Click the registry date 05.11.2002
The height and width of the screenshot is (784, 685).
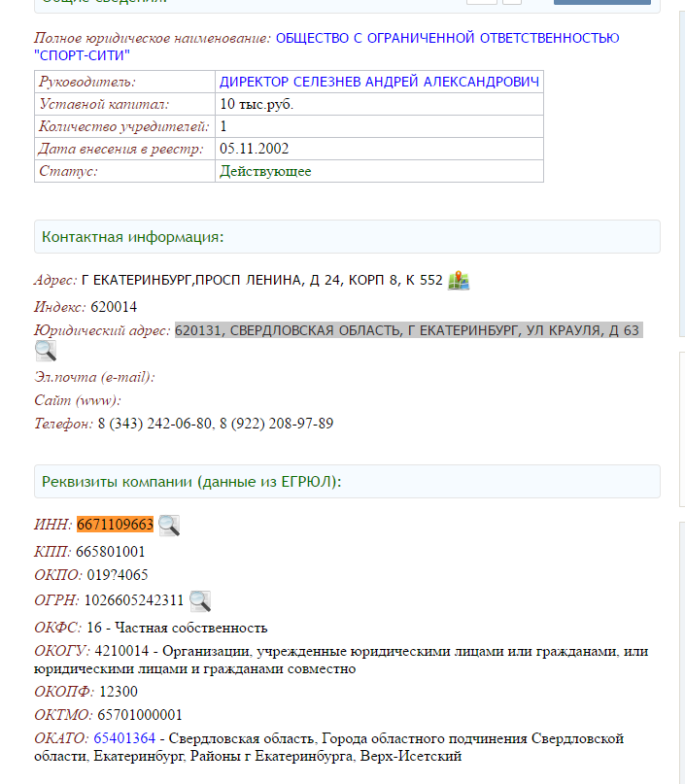254,149
